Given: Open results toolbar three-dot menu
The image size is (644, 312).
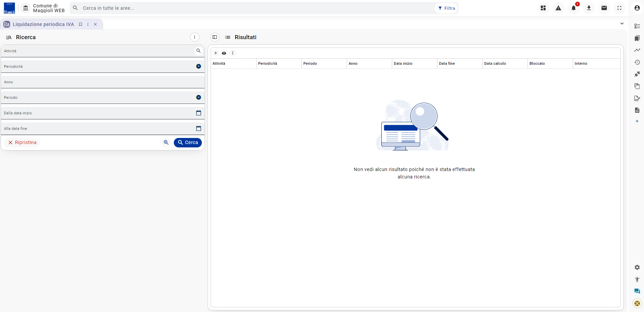Looking at the screenshot, I should [233, 53].
